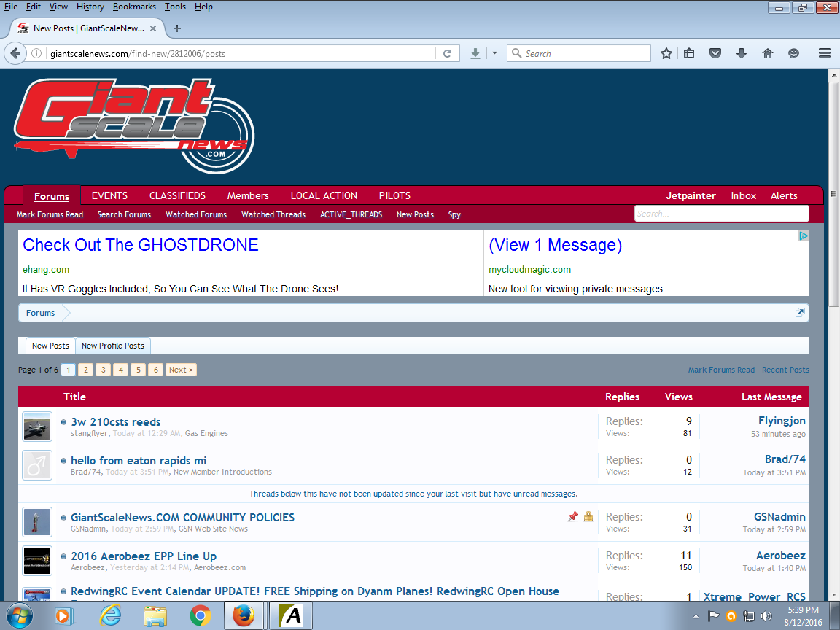Go to Firefox home page icon
The width and height of the screenshot is (840, 630).
(768, 53)
